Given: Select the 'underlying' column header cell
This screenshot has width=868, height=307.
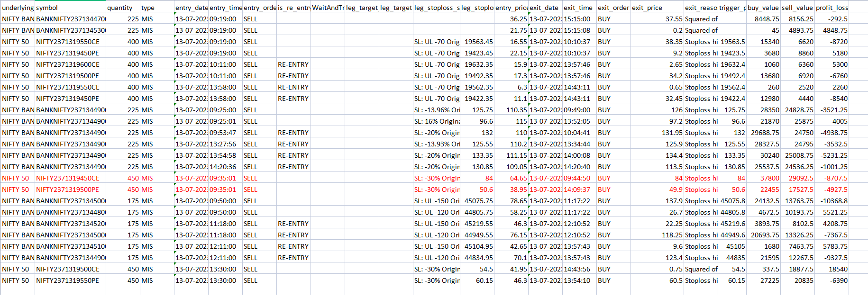Looking at the screenshot, I should pos(18,8).
